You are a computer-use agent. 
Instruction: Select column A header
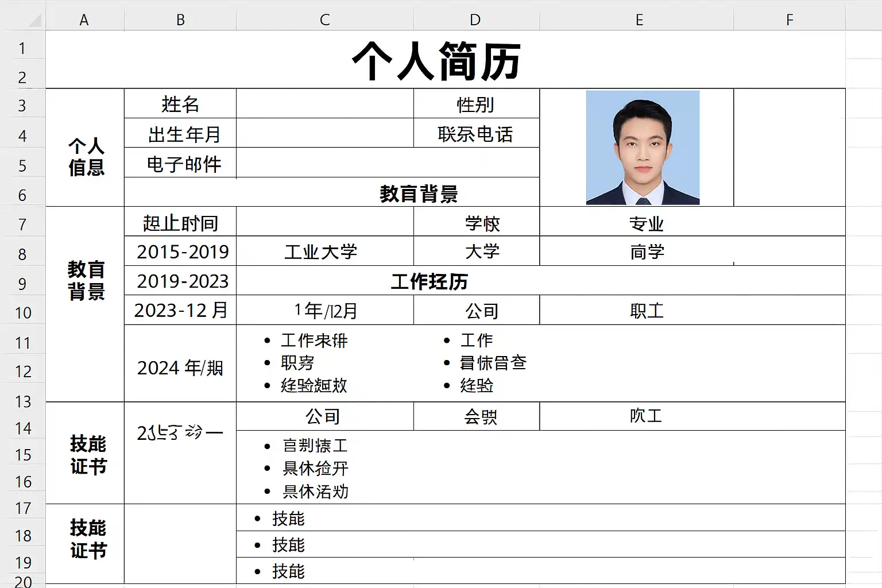tap(84, 20)
